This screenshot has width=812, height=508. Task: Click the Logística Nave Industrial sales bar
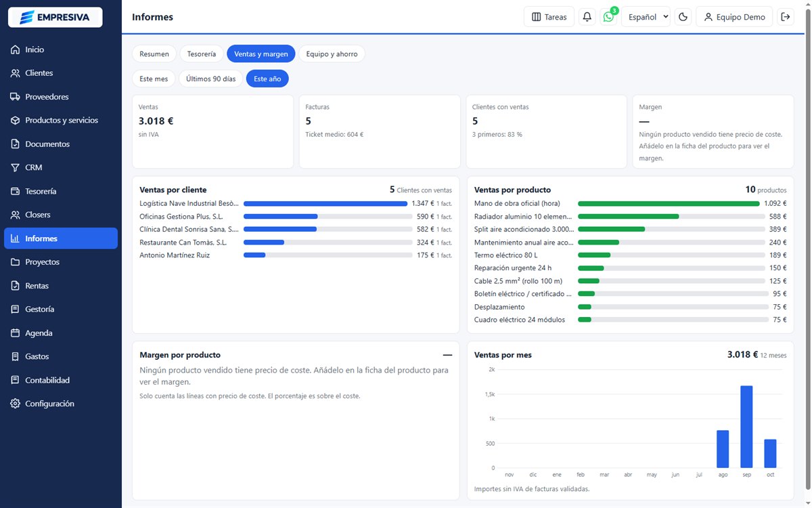pyautogui.click(x=325, y=203)
